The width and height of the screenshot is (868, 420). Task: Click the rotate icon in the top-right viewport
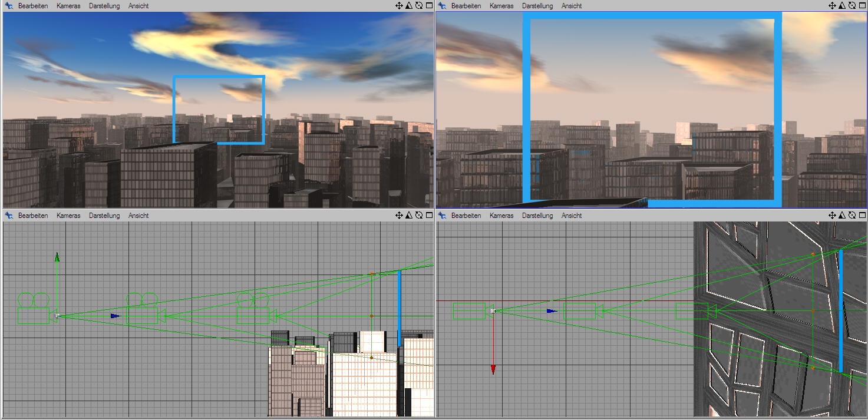click(852, 6)
